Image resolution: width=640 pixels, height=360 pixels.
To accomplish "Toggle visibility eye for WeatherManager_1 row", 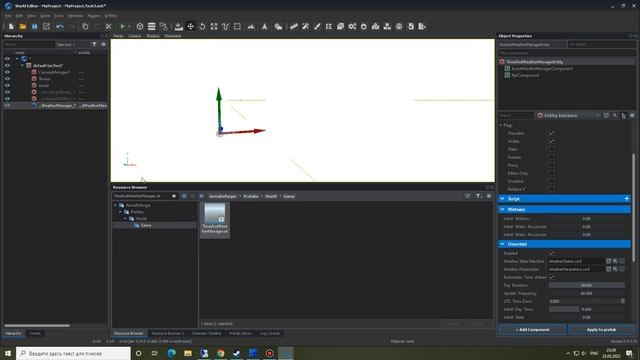I will click(x=7, y=106).
